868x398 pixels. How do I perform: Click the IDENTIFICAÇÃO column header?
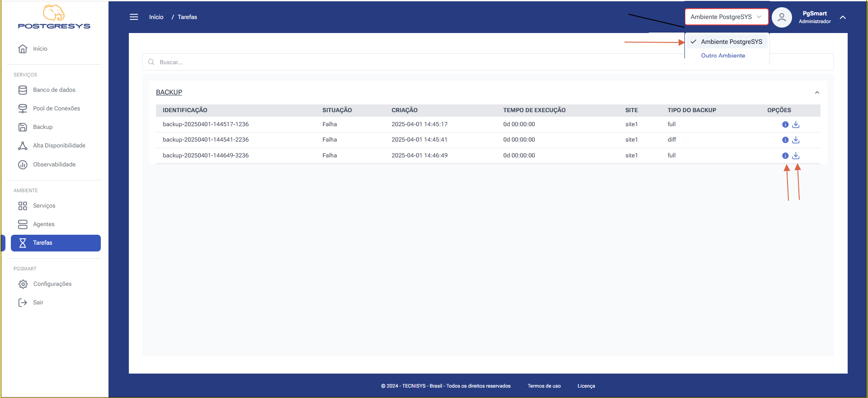(x=185, y=110)
